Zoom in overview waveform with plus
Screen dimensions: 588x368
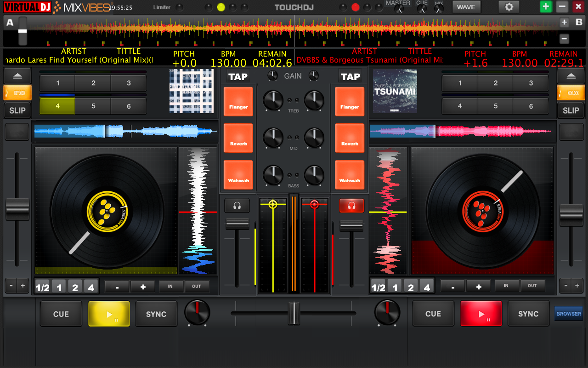(565, 22)
